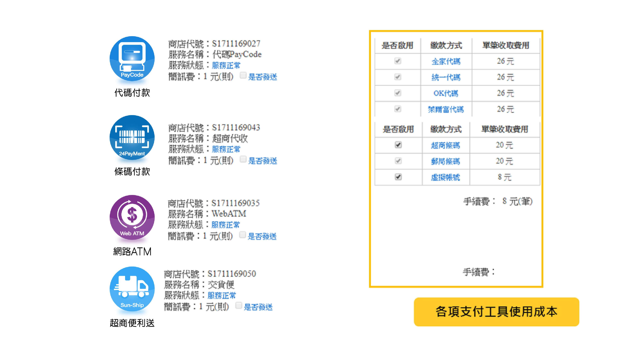Click the 24PayMent barcode icon

click(132, 138)
